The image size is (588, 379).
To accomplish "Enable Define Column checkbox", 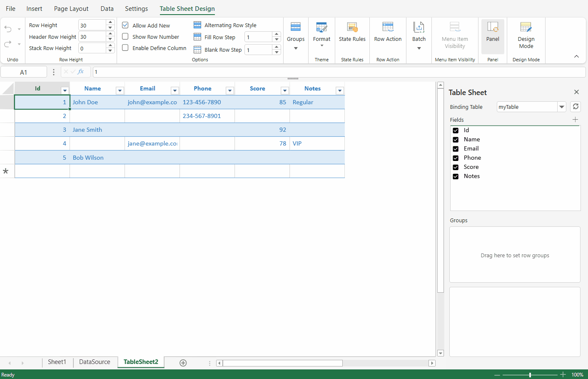I will 125,48.
